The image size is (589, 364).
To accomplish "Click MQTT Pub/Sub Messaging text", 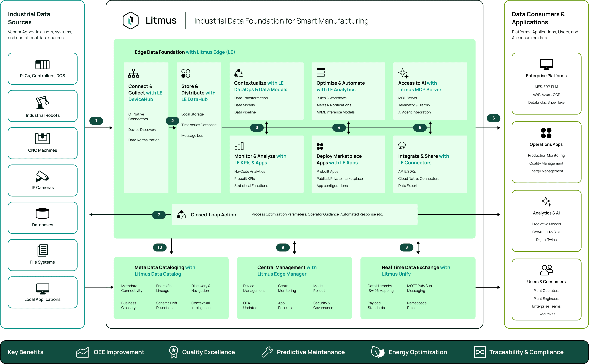I will pyautogui.click(x=419, y=288).
